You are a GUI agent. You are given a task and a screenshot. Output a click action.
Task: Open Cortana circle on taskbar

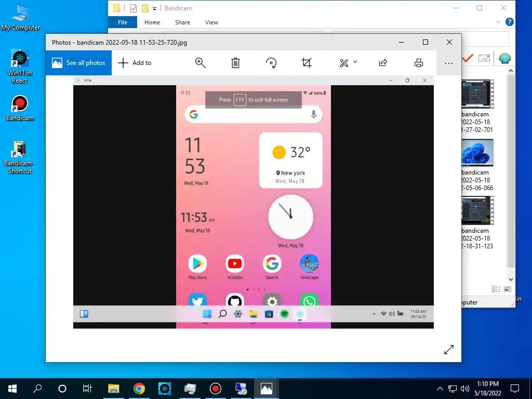pos(62,389)
